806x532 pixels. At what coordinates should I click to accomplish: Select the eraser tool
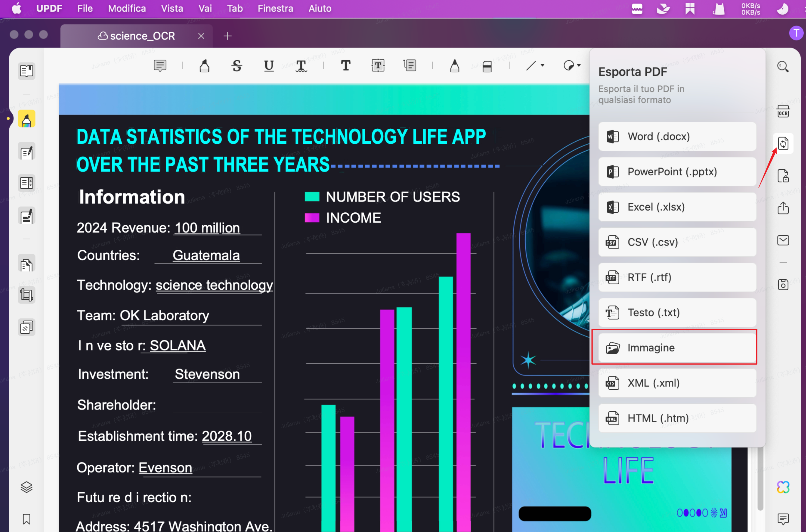[x=487, y=66]
